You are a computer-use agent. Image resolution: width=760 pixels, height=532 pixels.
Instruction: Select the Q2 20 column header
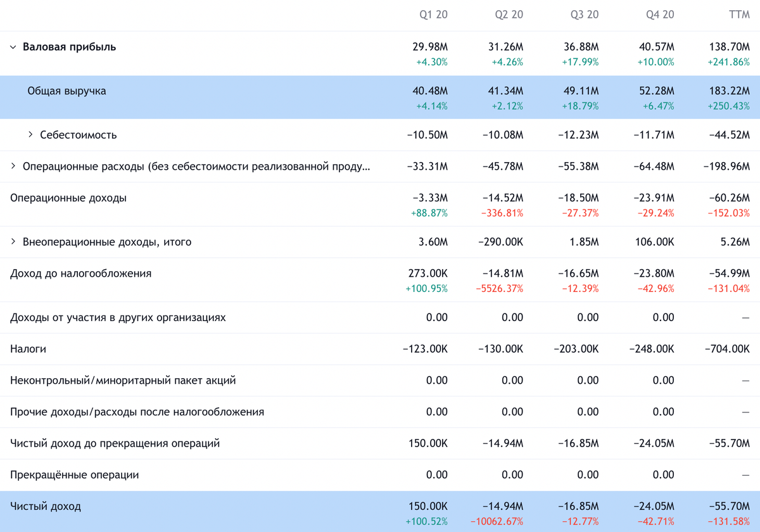[x=509, y=15]
